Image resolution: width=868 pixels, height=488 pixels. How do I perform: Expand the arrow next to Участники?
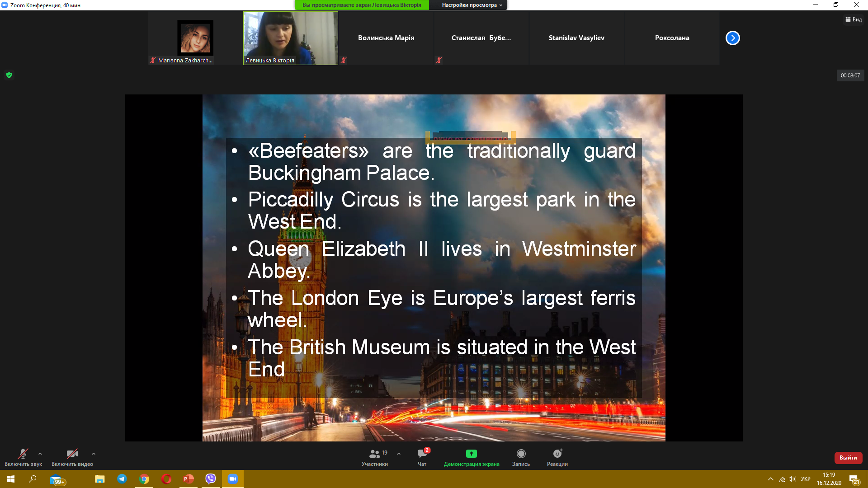click(399, 454)
